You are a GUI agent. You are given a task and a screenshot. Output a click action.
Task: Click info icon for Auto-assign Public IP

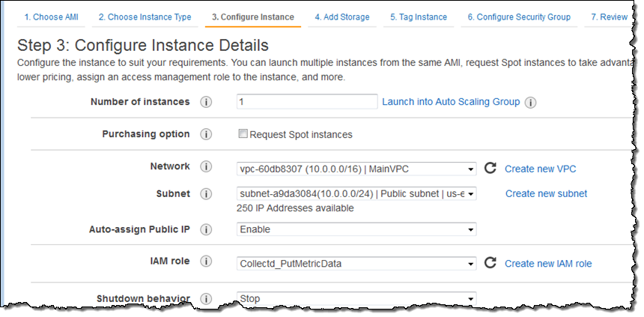pos(207,229)
